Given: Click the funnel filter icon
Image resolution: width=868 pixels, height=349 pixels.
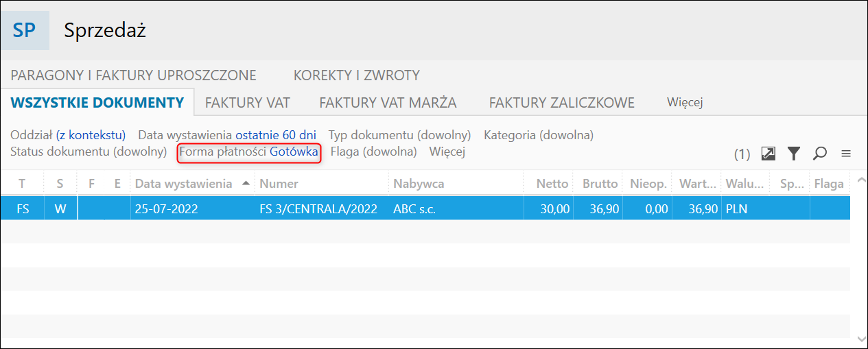Looking at the screenshot, I should click(x=794, y=154).
